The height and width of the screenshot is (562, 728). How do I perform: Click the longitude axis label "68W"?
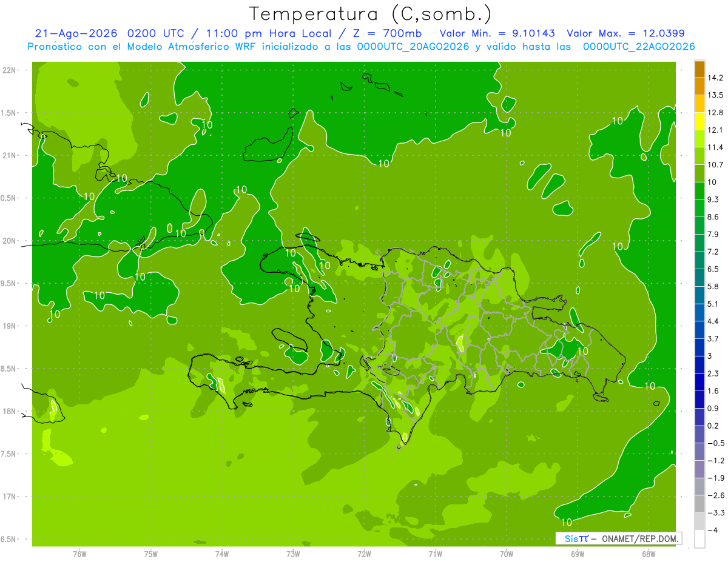click(x=649, y=554)
